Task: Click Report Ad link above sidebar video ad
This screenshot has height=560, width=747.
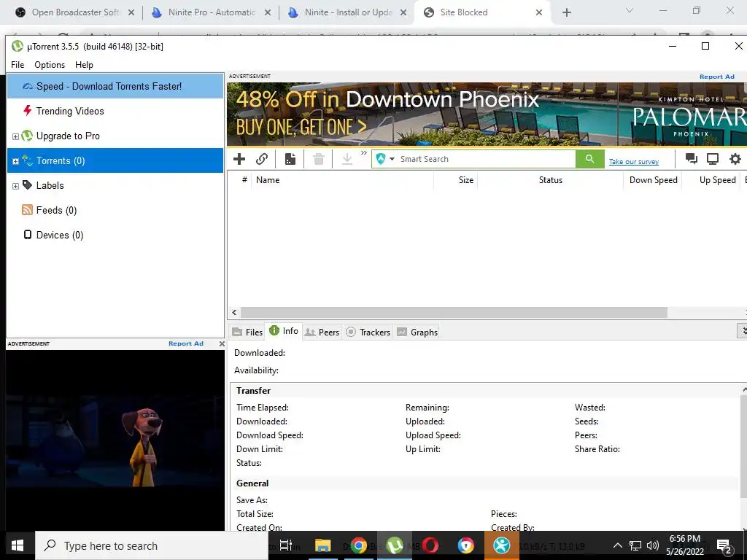Action: click(186, 343)
